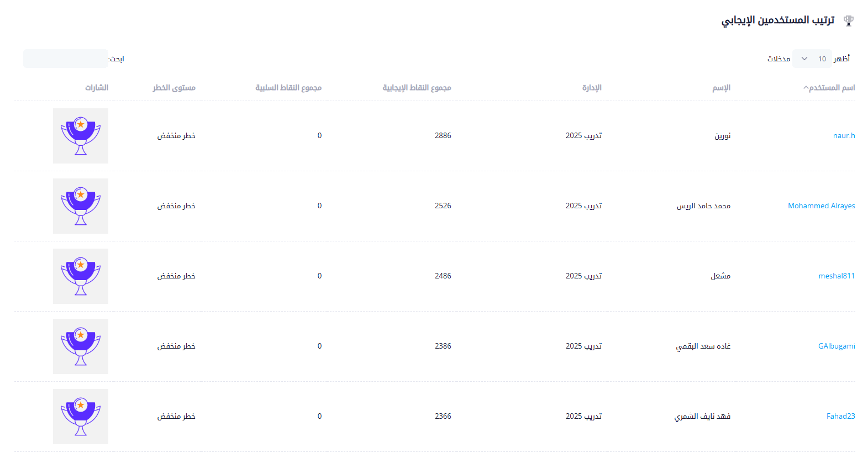The image size is (868, 458).
Task: Open the entries-per-page dropdown showing 10
Action: (x=812, y=59)
